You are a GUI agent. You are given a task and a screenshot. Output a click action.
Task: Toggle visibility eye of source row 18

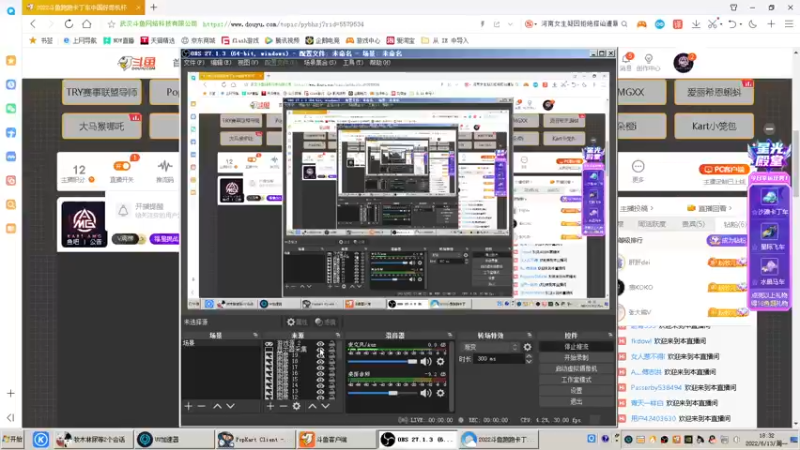point(320,362)
